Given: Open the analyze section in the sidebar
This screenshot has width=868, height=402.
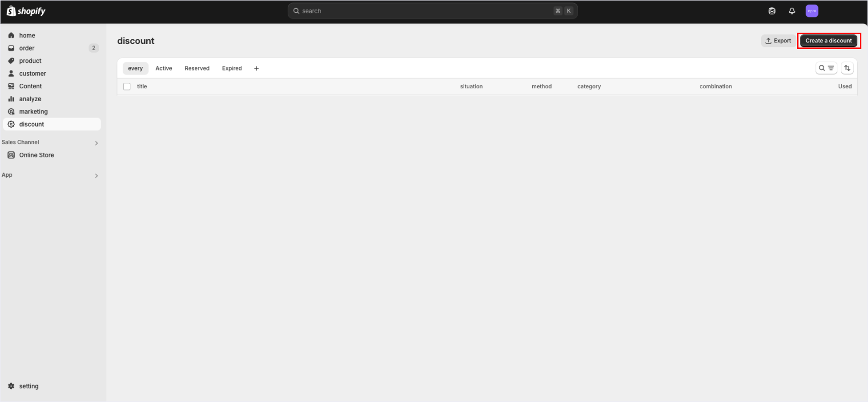Looking at the screenshot, I should pyautogui.click(x=52, y=99).
